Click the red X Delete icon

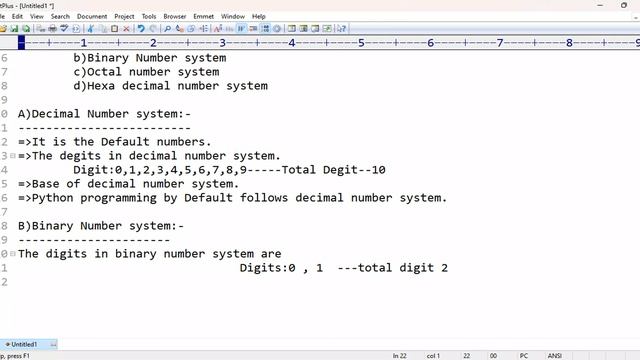click(x=127, y=29)
